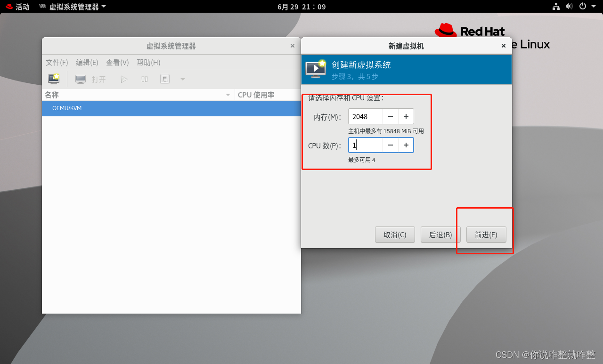Click the 内存(M) value field

[x=366, y=116]
